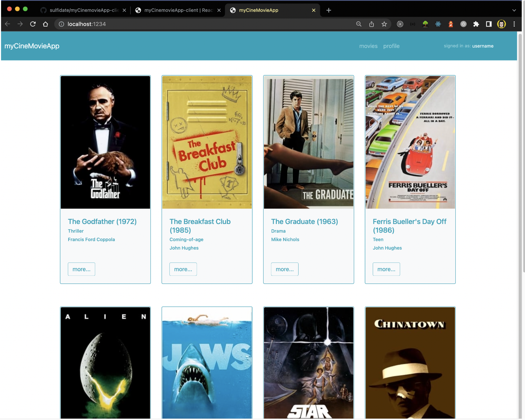Image resolution: width=525 pixels, height=420 pixels.
Task: Open the movies navigation link
Action: 368,46
